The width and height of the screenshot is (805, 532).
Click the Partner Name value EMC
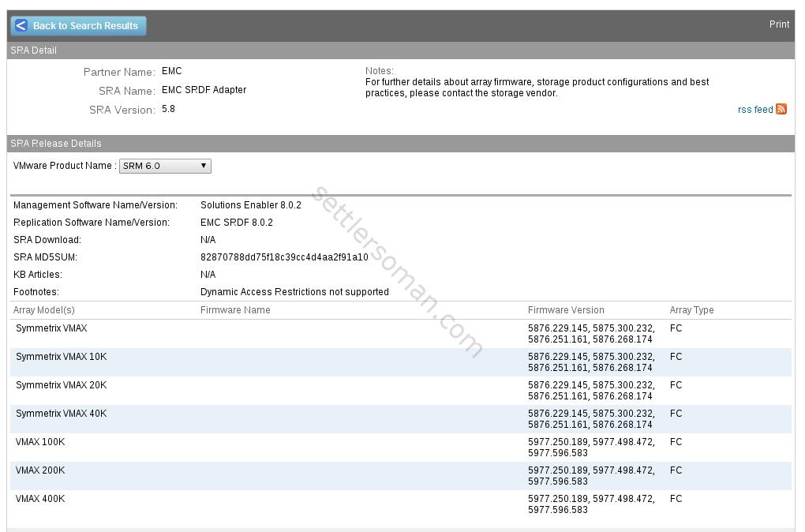click(171, 71)
